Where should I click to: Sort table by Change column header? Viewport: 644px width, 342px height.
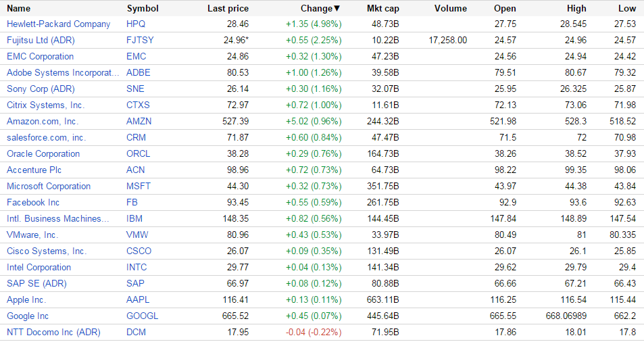click(x=320, y=9)
